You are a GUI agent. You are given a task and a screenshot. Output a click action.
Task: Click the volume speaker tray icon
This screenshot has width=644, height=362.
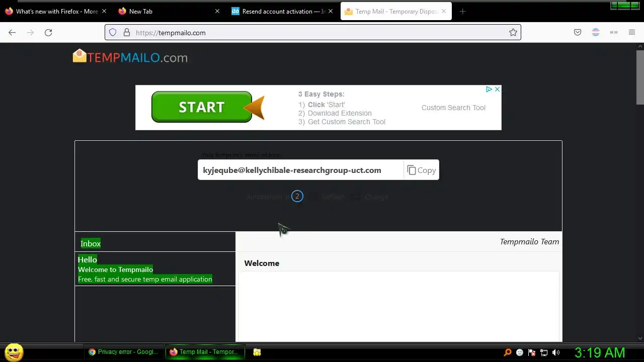(x=556, y=352)
